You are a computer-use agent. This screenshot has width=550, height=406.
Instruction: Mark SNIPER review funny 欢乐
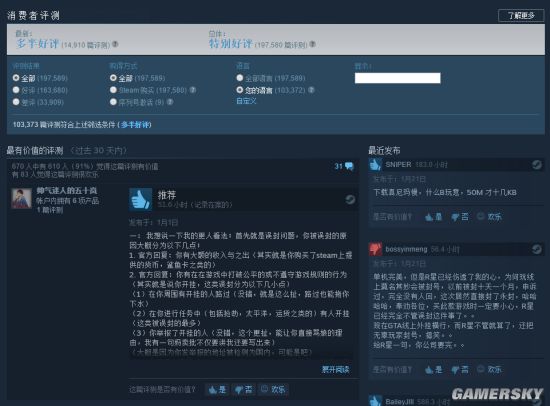(x=490, y=217)
